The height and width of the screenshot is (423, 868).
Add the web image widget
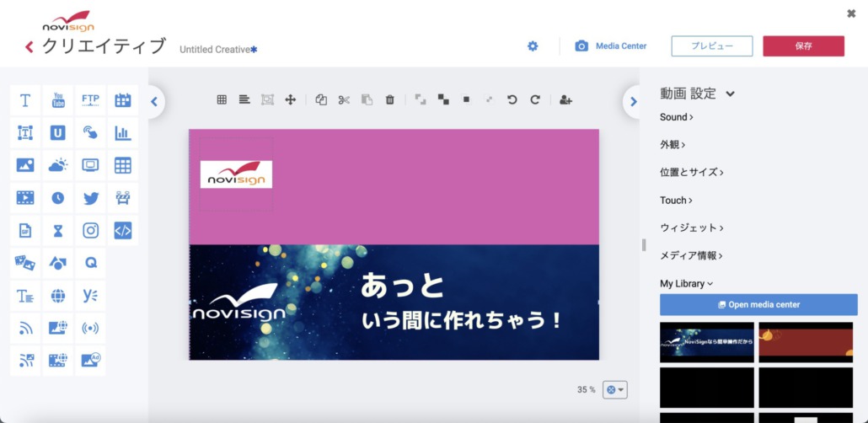(57, 329)
